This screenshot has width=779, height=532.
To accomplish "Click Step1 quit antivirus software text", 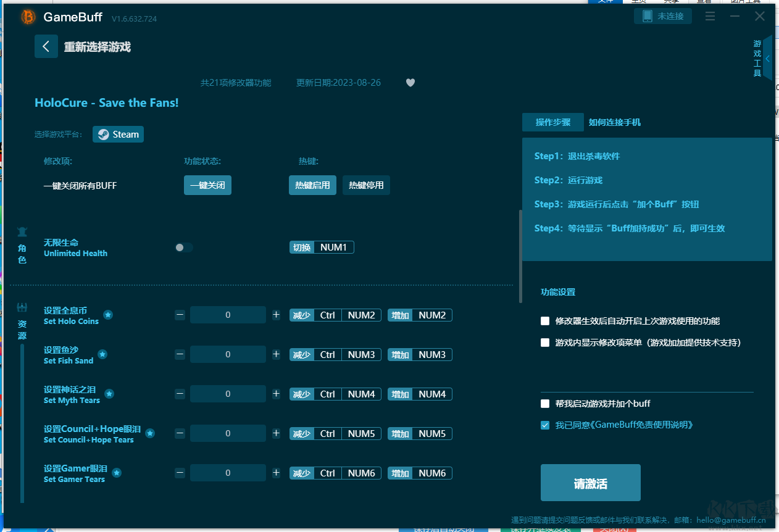I will point(577,156).
